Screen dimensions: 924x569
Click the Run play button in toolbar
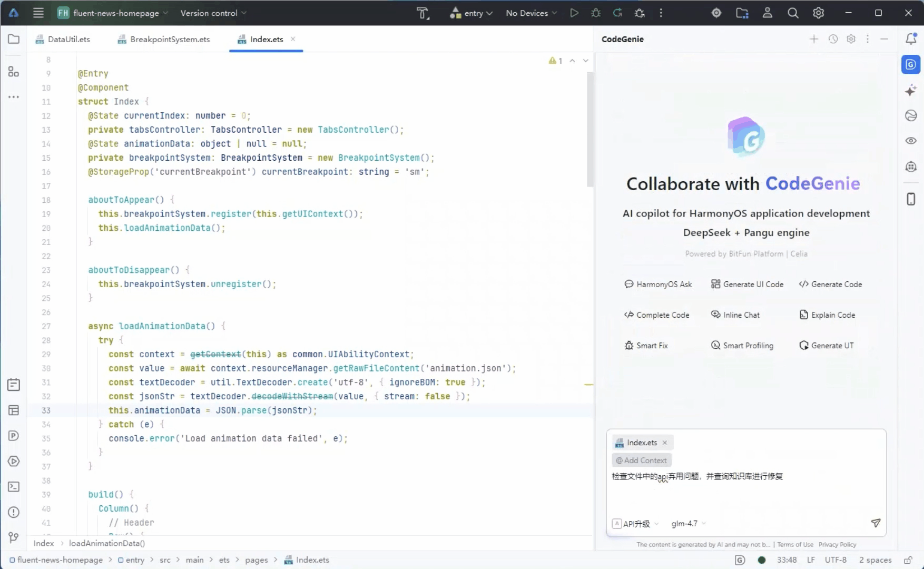pos(574,13)
